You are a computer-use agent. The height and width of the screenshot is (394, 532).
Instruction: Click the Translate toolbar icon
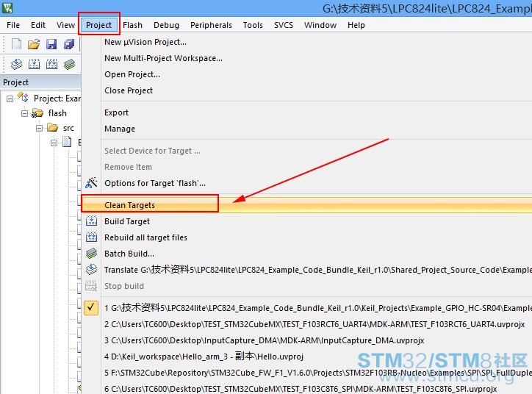16,64
